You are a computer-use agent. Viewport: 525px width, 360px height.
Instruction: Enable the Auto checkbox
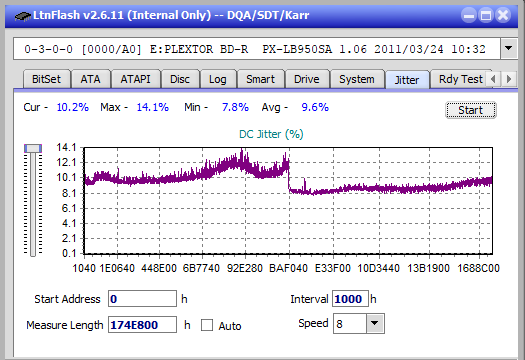[207, 325]
